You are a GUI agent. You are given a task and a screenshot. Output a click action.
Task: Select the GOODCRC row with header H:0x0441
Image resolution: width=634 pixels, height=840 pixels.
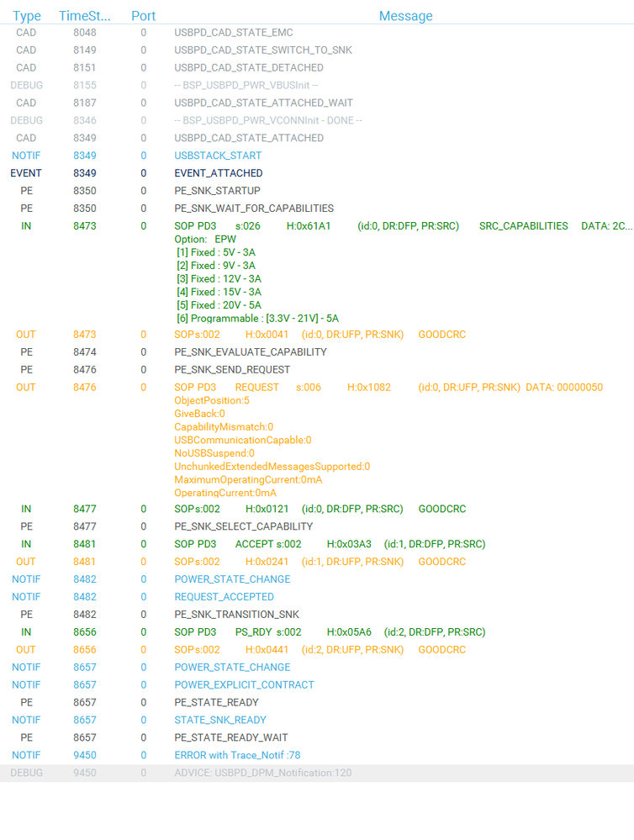pos(317,650)
